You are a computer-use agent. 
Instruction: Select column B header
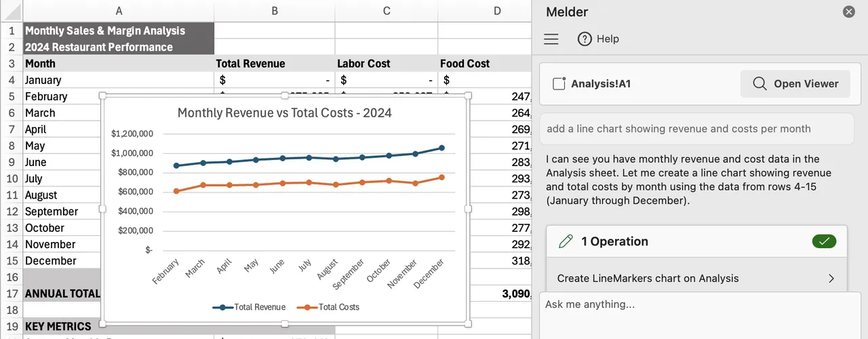274,11
